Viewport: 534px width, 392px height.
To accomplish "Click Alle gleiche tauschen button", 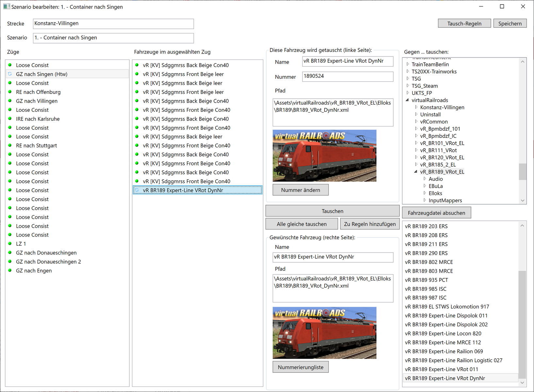I will coord(301,224).
